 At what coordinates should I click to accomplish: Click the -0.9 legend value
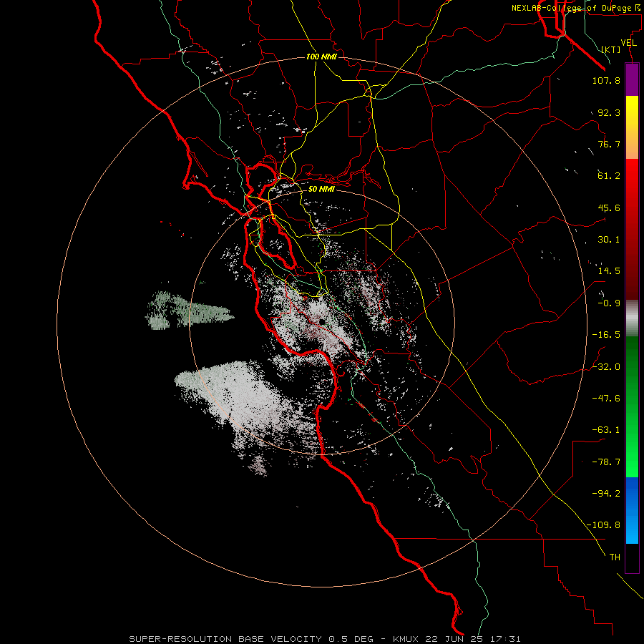(609, 303)
